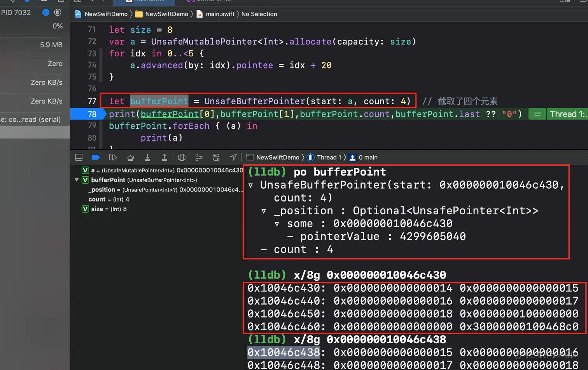This screenshot has width=588, height=370.
Task: Hide the debug area with the panel button
Action: [79, 158]
